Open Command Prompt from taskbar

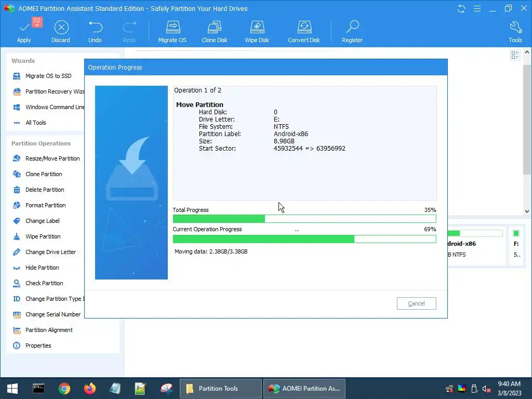point(38,389)
